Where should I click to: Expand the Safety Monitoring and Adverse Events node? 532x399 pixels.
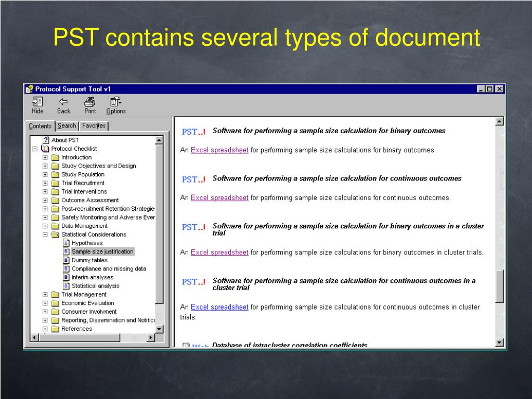pos(45,217)
